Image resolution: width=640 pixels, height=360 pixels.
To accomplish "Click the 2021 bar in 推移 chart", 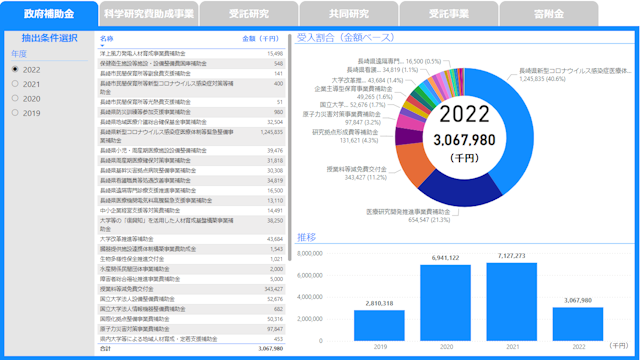I will [511, 302].
